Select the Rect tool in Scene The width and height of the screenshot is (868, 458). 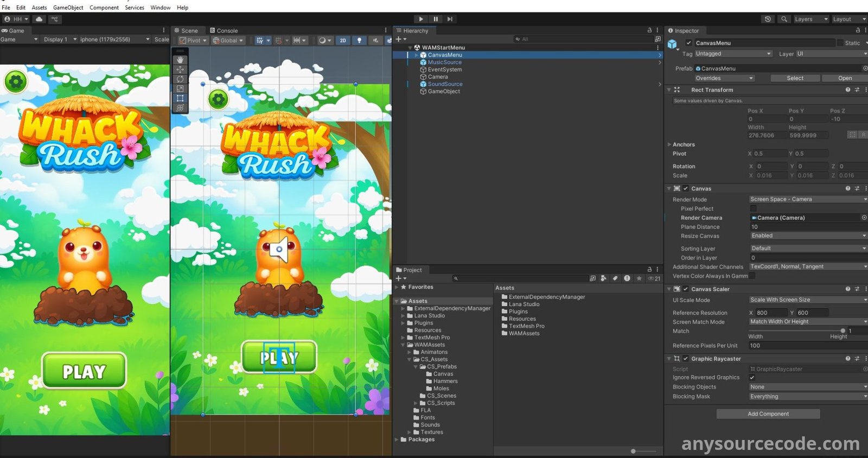pyautogui.click(x=180, y=98)
